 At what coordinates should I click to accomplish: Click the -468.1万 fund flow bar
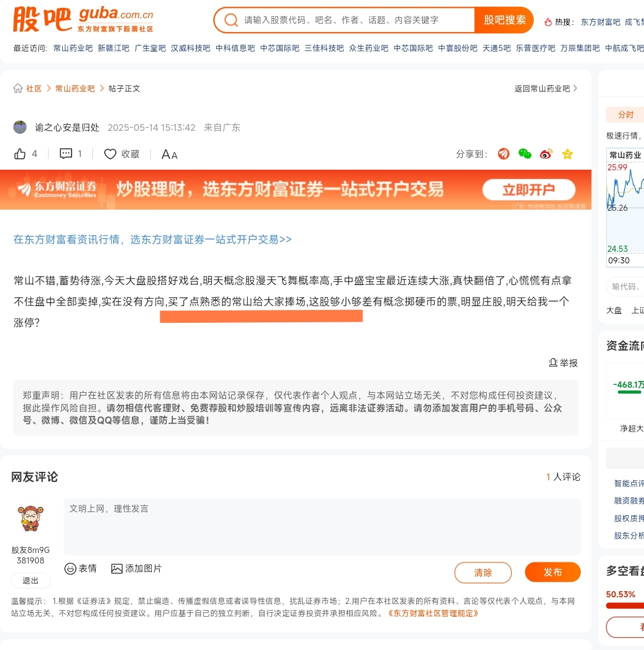pos(629,392)
